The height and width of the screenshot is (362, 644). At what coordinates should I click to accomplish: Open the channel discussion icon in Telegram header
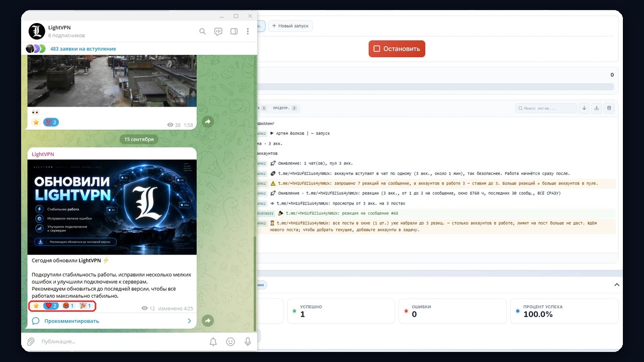point(218,31)
